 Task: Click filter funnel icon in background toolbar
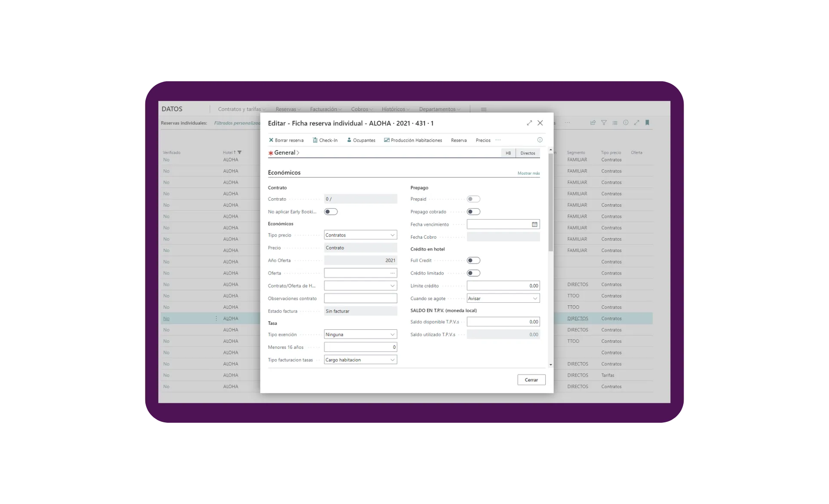604,123
